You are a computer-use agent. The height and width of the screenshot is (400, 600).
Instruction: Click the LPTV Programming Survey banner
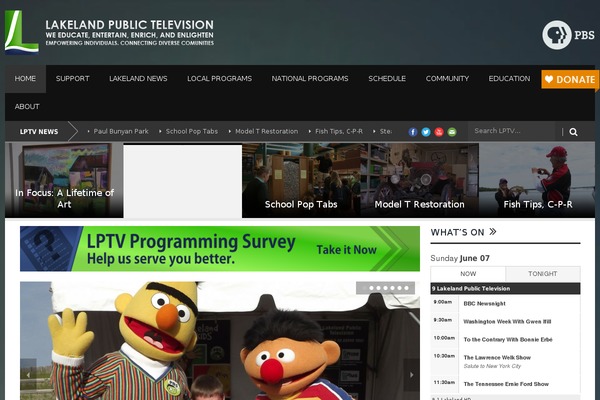[220, 249]
